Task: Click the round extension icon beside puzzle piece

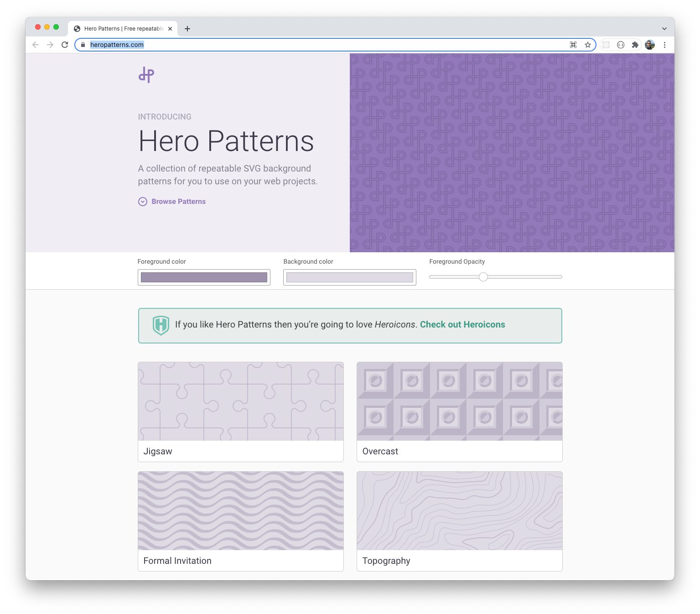Action: (x=621, y=45)
